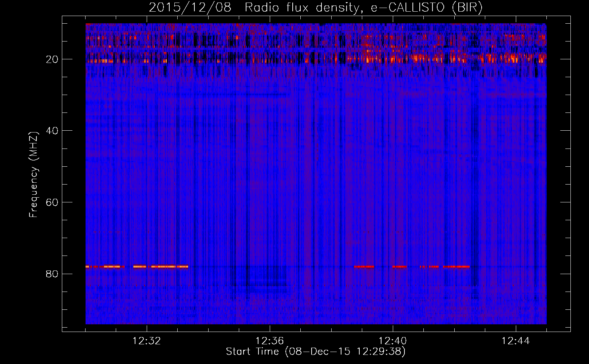Click the bright 20 MHz emission band above 12:40
This screenshot has height=364, width=589.
tap(393, 58)
